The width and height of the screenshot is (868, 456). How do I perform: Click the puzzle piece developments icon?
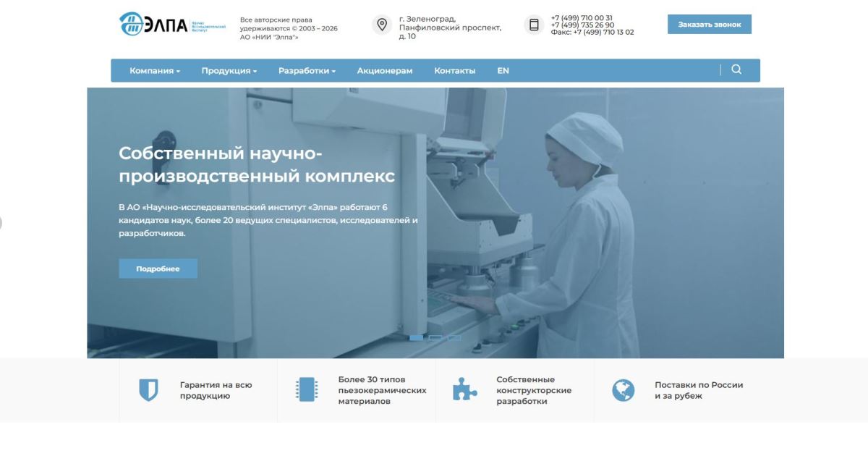[x=464, y=390]
